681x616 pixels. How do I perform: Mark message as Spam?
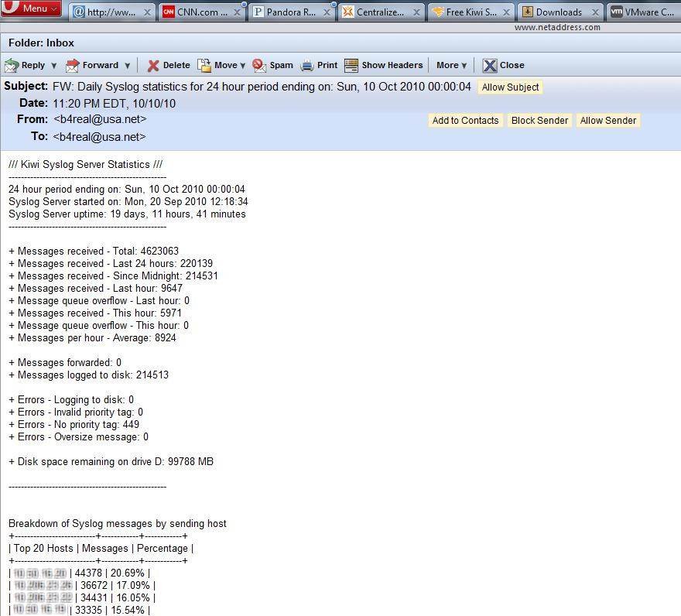(272, 66)
